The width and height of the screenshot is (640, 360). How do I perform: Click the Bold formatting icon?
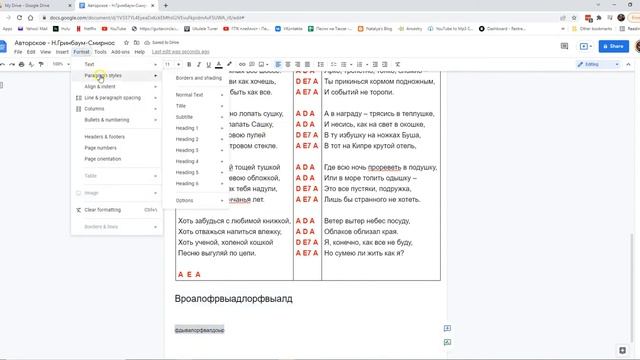(x=189, y=64)
